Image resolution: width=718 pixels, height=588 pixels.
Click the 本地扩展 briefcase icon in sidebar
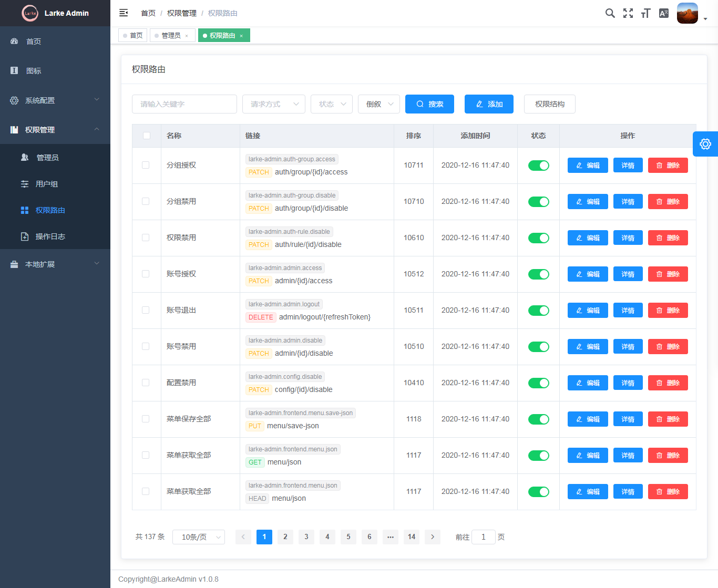pos(14,264)
